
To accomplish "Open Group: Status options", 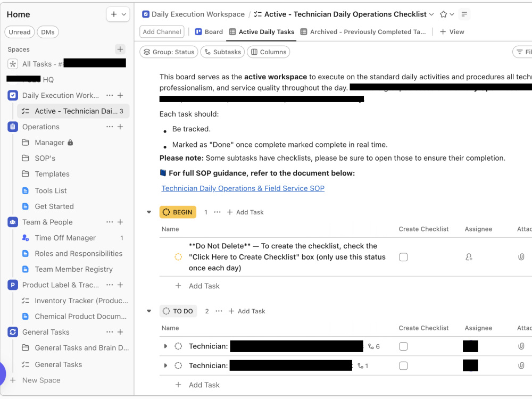I will (169, 52).
